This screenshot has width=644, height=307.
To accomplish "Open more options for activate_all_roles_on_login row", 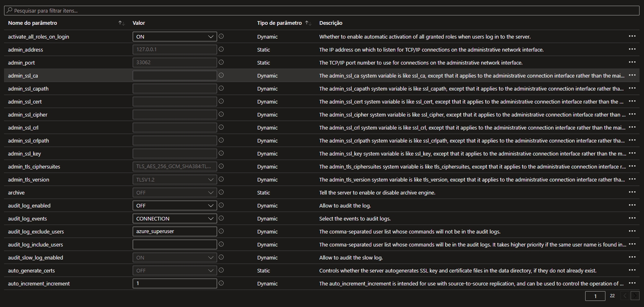I will pos(632,36).
